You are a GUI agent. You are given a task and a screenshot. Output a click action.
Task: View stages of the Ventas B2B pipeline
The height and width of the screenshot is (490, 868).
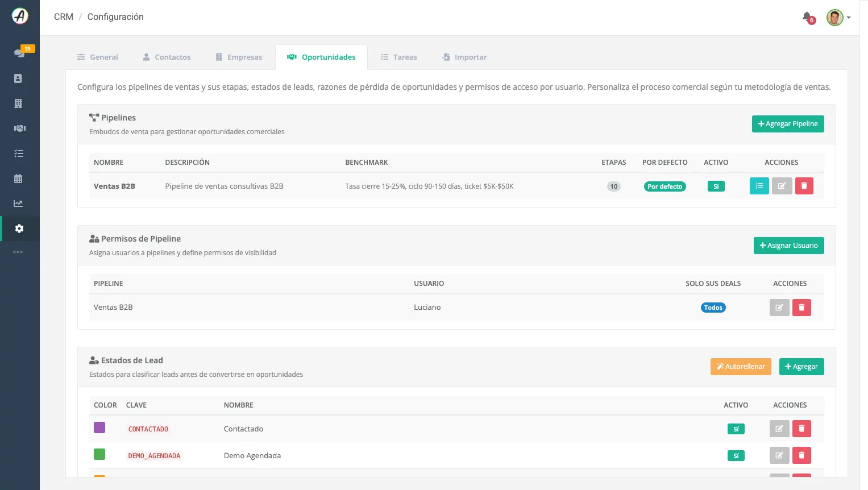759,186
